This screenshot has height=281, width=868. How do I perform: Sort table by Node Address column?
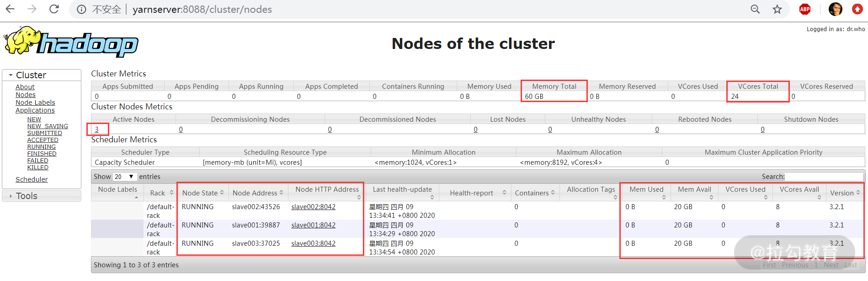(x=281, y=193)
